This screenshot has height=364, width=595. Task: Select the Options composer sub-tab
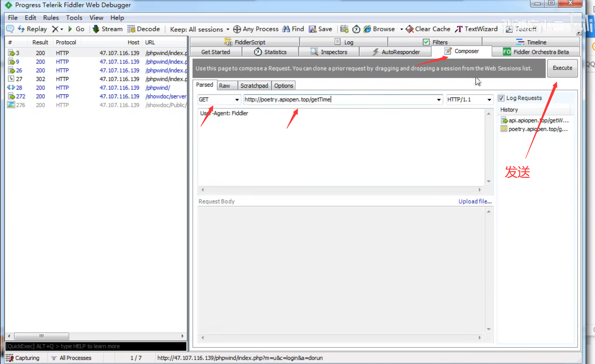point(284,86)
